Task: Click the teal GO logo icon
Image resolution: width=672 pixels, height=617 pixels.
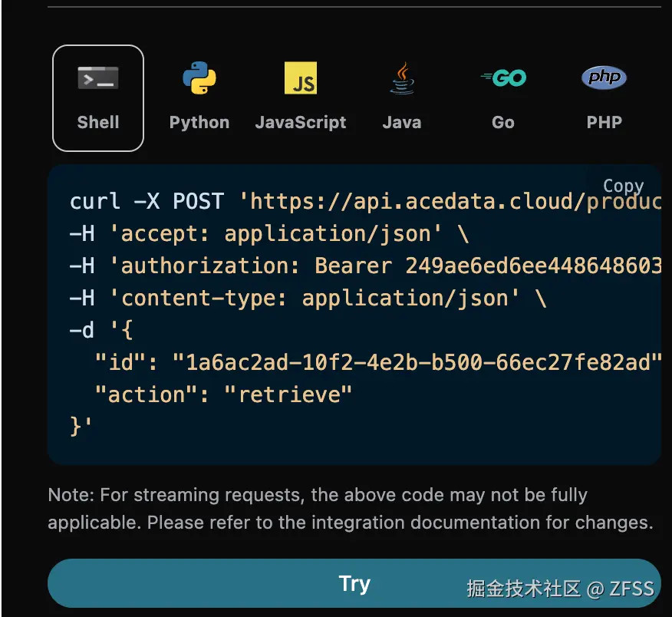Action: point(503,78)
